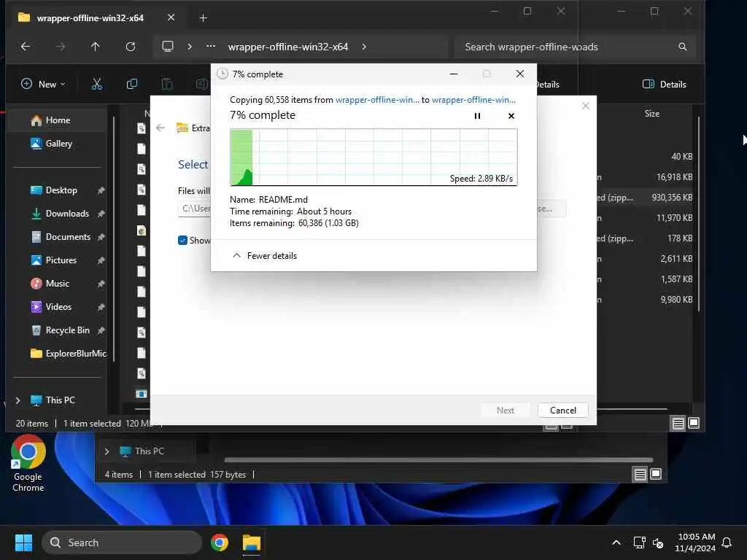Screen dimensions: 747x560
Task: Open Music in the sidebar
Action: (x=50, y=284)
